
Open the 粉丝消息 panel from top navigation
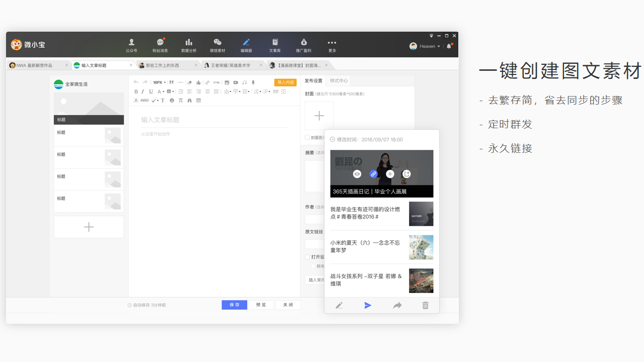click(x=160, y=45)
